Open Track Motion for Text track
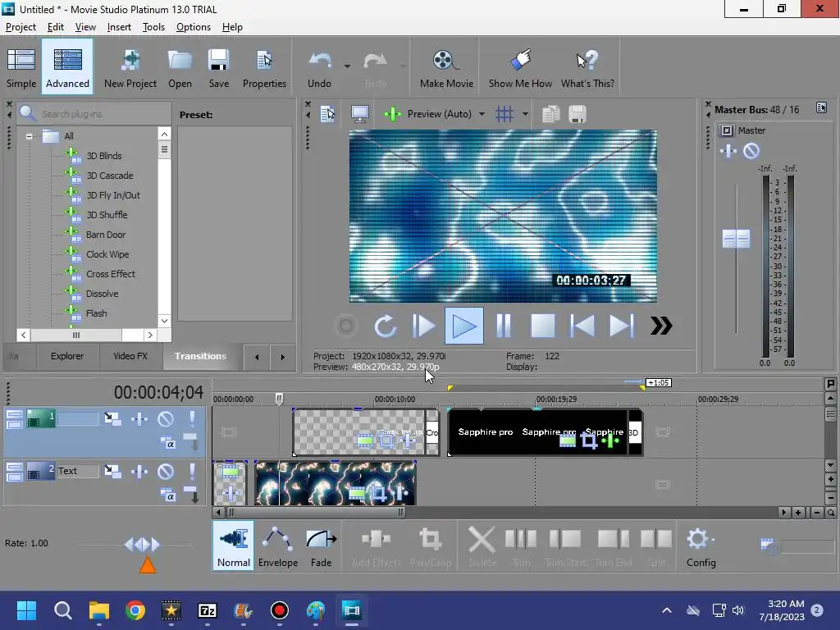The width and height of the screenshot is (840, 630). pos(112,472)
